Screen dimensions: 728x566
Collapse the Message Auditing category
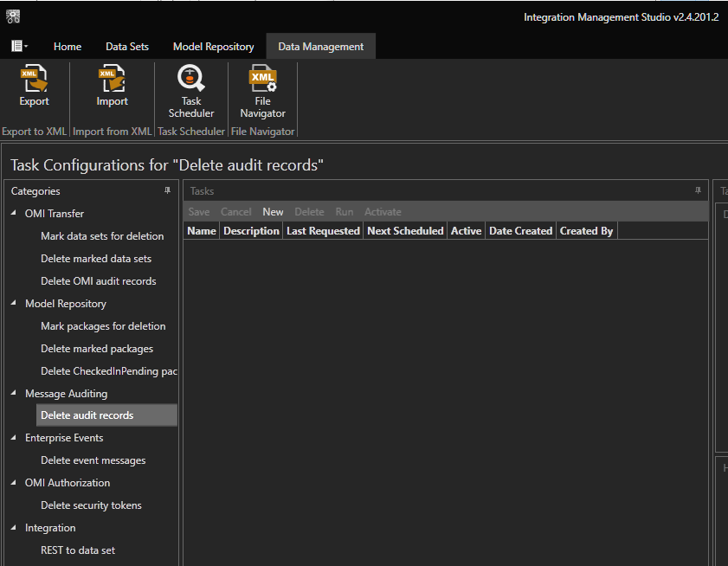(x=14, y=393)
